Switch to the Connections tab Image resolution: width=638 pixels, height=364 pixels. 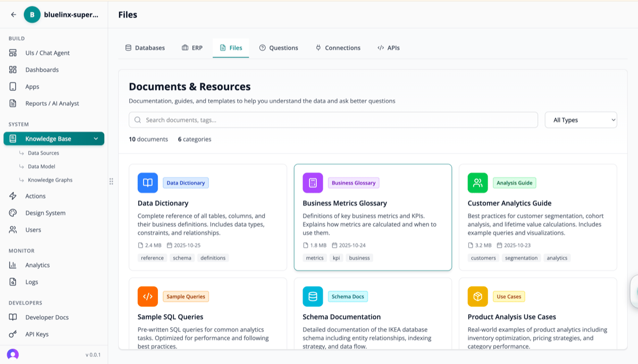pos(338,48)
